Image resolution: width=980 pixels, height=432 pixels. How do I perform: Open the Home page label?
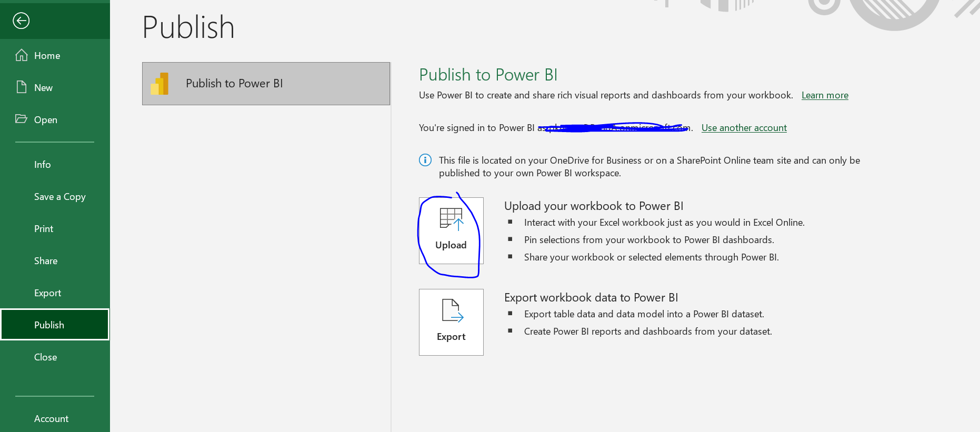[x=47, y=56]
